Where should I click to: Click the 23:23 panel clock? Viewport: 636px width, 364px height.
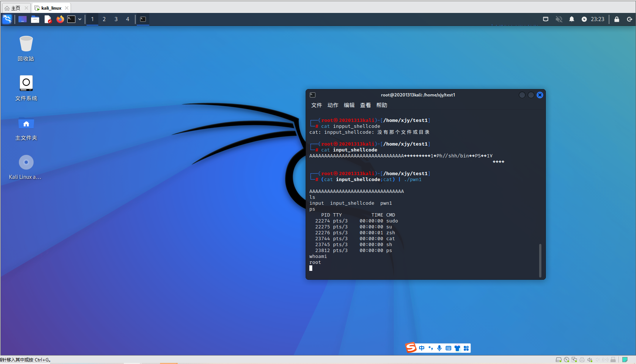click(x=598, y=19)
